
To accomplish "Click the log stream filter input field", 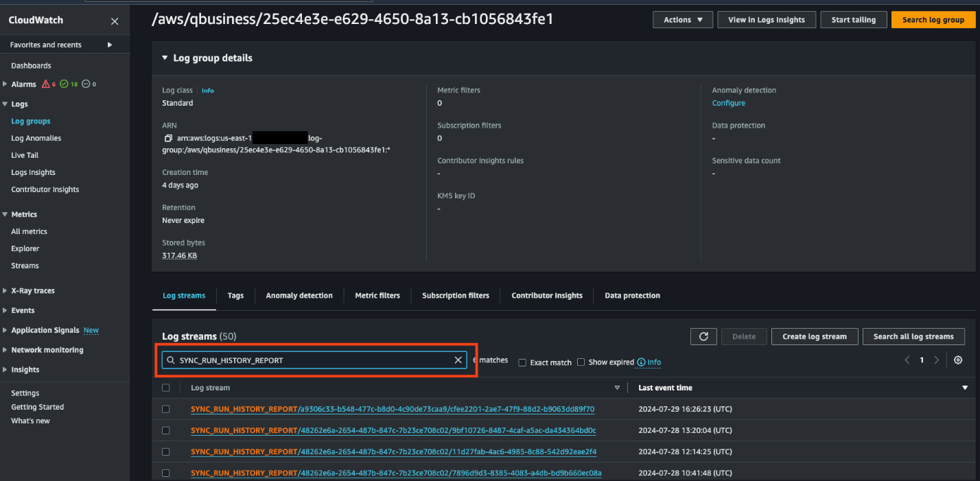I will [314, 360].
